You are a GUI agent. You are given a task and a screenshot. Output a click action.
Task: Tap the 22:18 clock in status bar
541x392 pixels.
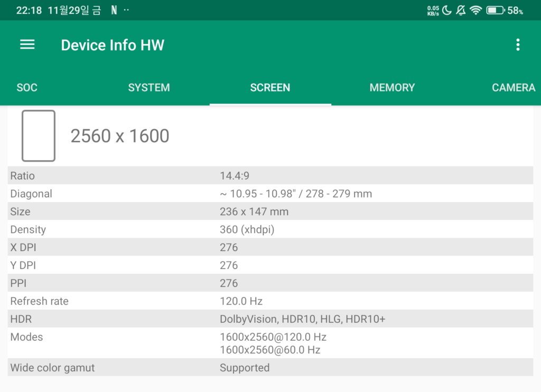coord(29,11)
